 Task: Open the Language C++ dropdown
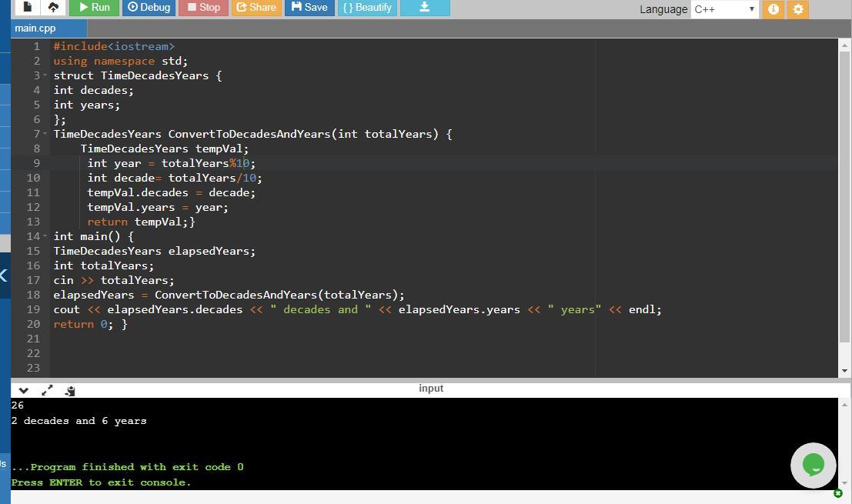point(724,9)
